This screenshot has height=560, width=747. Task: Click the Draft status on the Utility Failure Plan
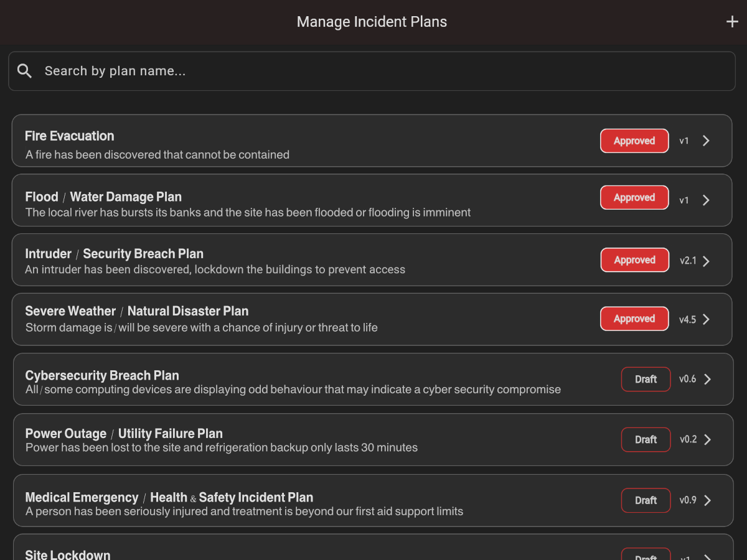pyautogui.click(x=646, y=439)
